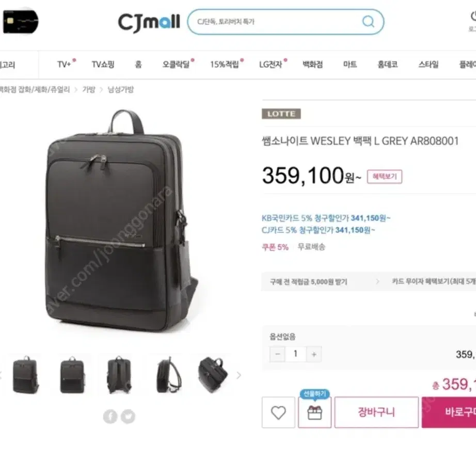The width and height of the screenshot is (476, 476).
Task: Expand 구매 전 적립금 5,000원 받기 arrow
Action: coord(377,281)
